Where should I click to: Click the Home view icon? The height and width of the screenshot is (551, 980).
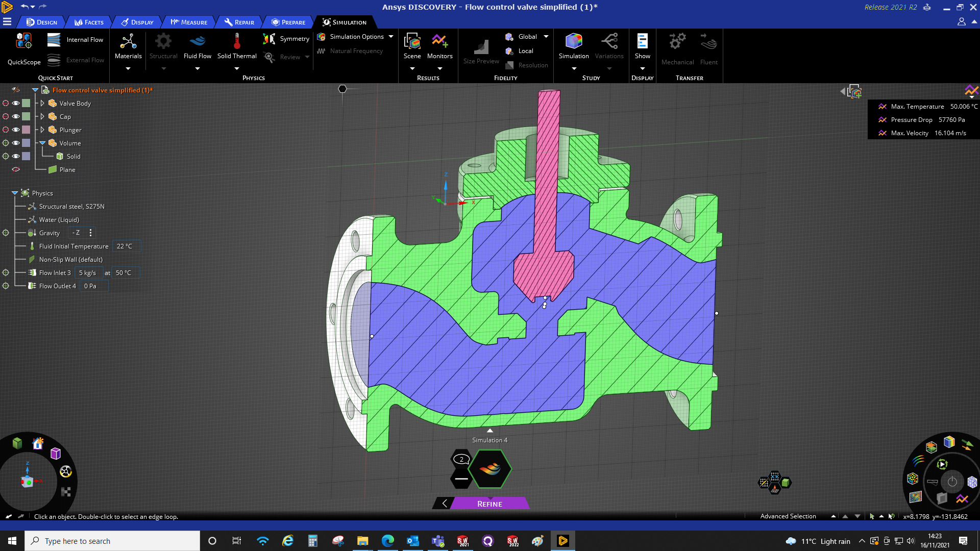click(38, 443)
